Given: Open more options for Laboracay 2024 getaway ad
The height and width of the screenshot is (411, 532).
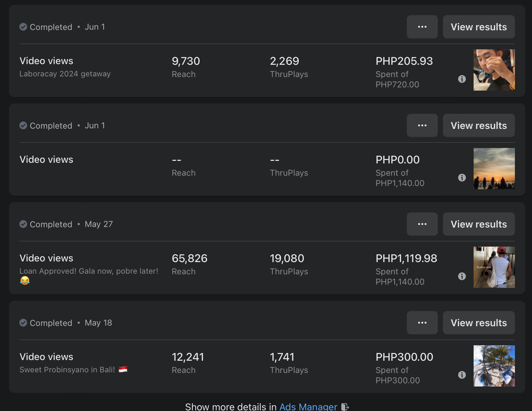Looking at the screenshot, I should 422,27.
